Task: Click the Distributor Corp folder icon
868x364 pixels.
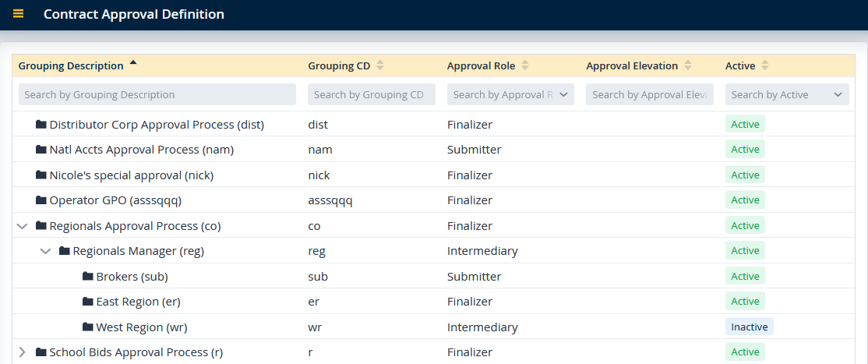Action: point(41,125)
